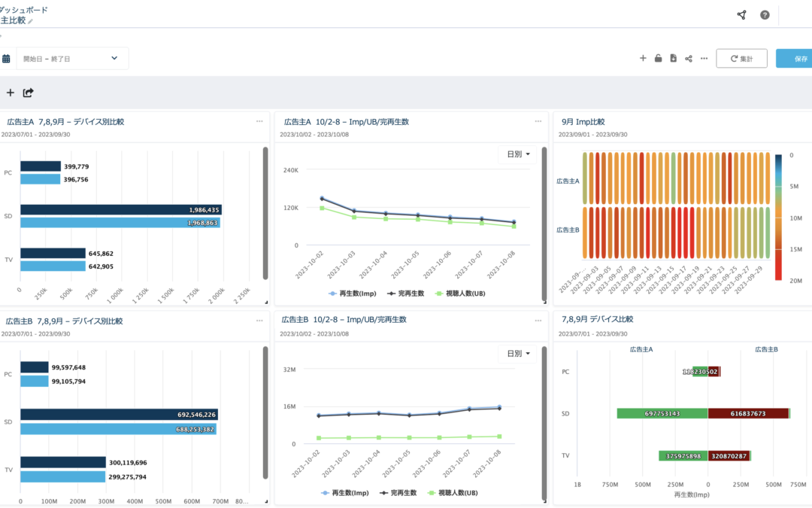The height and width of the screenshot is (508, 812).
Task: Click scrollbar of 広告主A デバイス別比較 widget
Action: 265,214
